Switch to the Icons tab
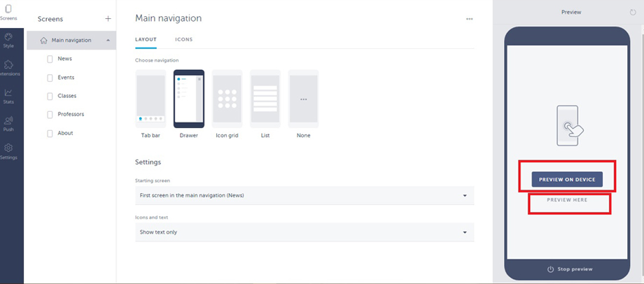The image size is (644, 284). pos(184,39)
